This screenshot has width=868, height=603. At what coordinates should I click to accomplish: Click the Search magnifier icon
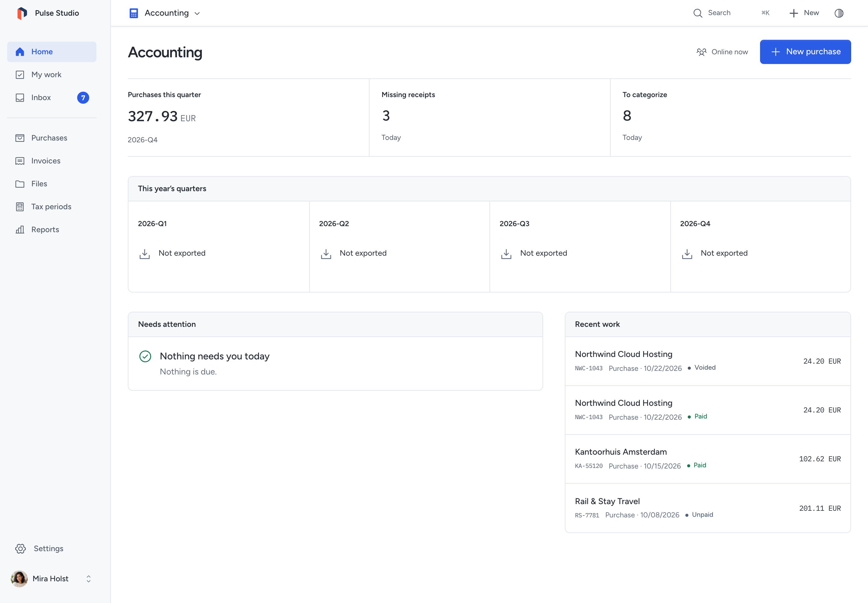(698, 13)
